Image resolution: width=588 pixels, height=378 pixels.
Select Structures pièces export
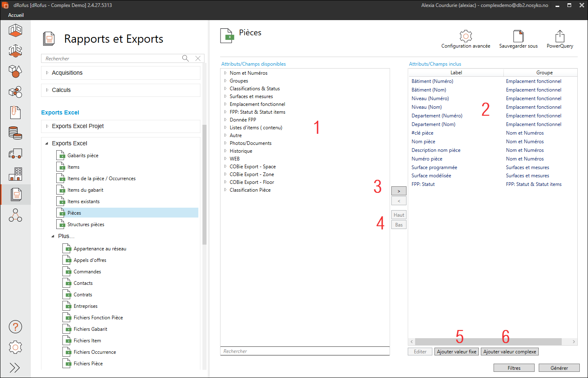coord(86,225)
